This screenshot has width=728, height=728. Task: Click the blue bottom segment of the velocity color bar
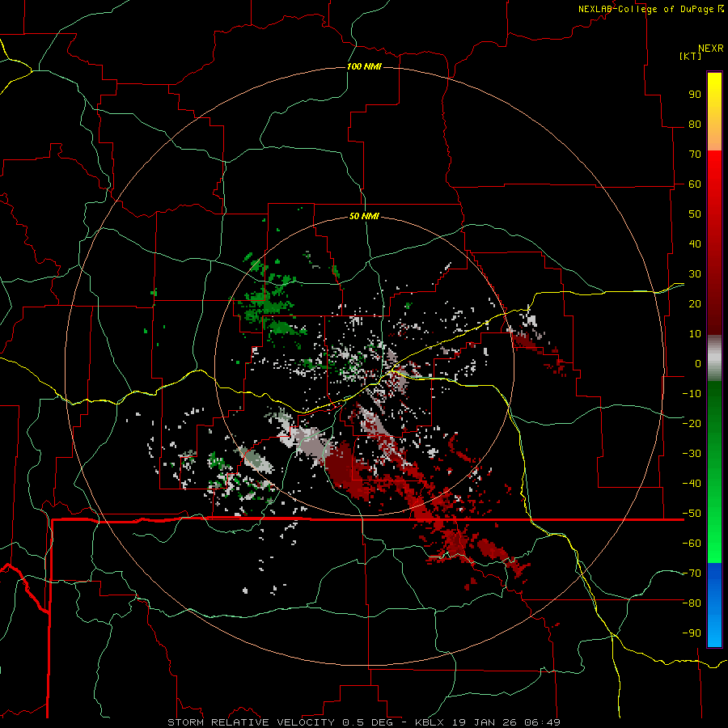[714, 604]
